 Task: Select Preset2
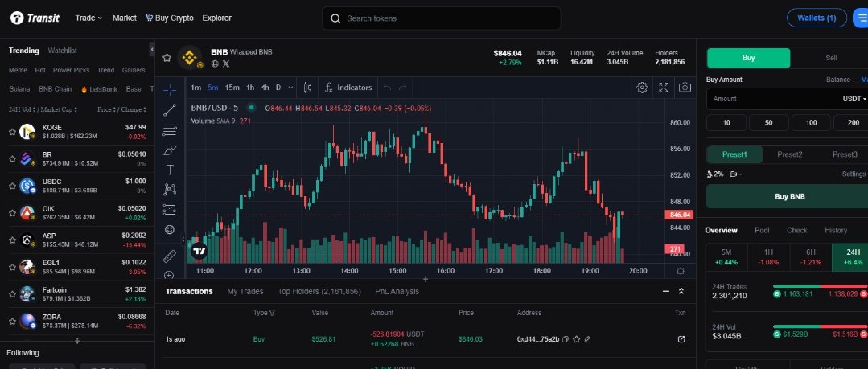pyautogui.click(x=789, y=154)
